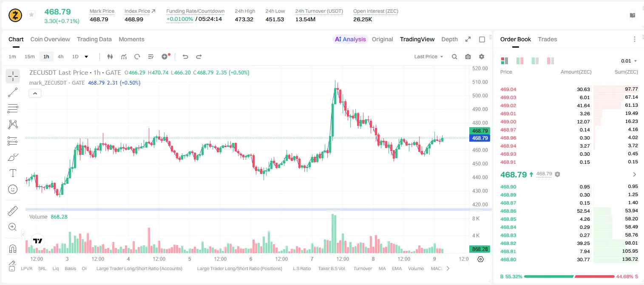Open the Last Price dropdown
This screenshot has width=644, height=285.
click(428, 57)
